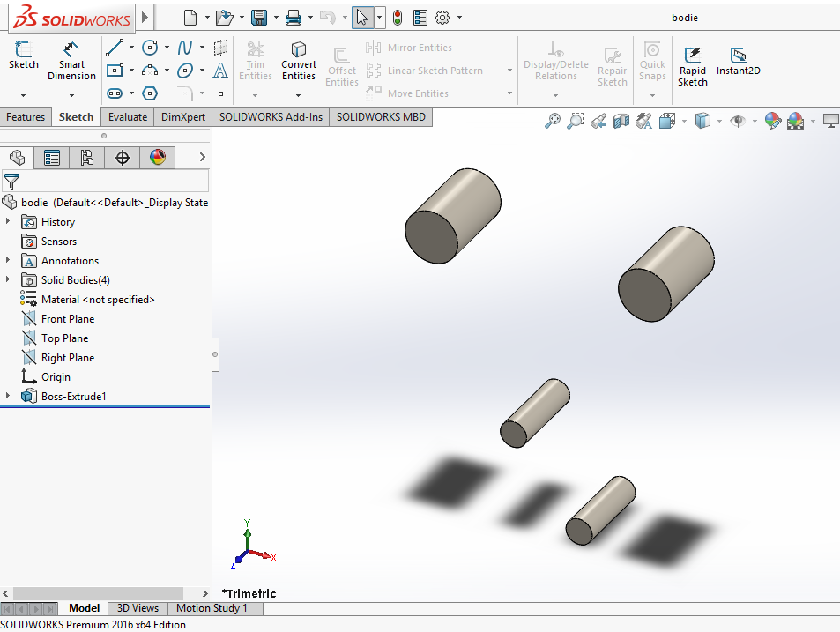Expand the History tree node
Image resolution: width=840 pixels, height=632 pixels.
[8, 220]
